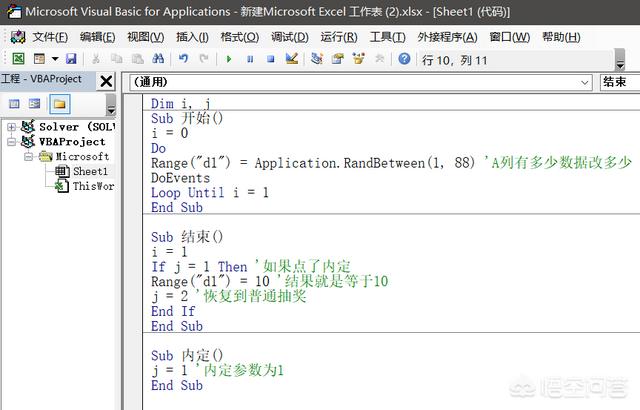This screenshot has height=410, width=640.
Task: Select VBAProject in project tree
Action: 63,142
